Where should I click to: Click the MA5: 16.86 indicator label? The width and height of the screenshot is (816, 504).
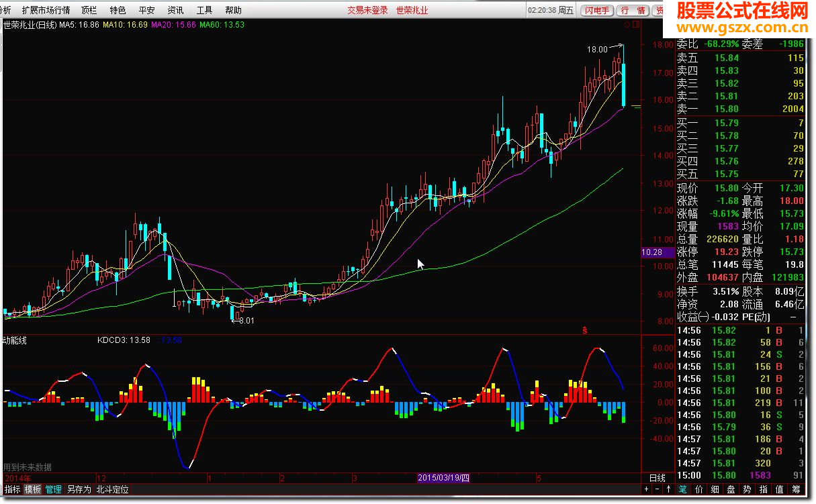[x=79, y=25]
